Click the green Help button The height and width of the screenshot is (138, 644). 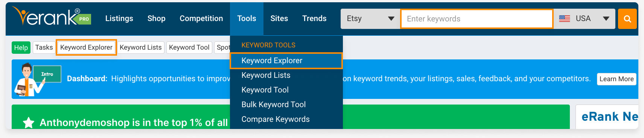tap(21, 48)
